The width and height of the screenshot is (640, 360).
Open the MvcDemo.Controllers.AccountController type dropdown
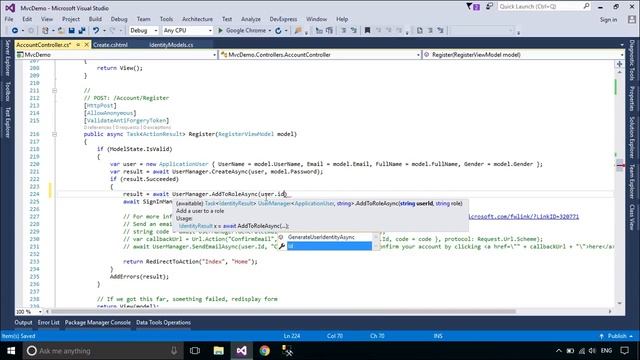click(x=320, y=55)
